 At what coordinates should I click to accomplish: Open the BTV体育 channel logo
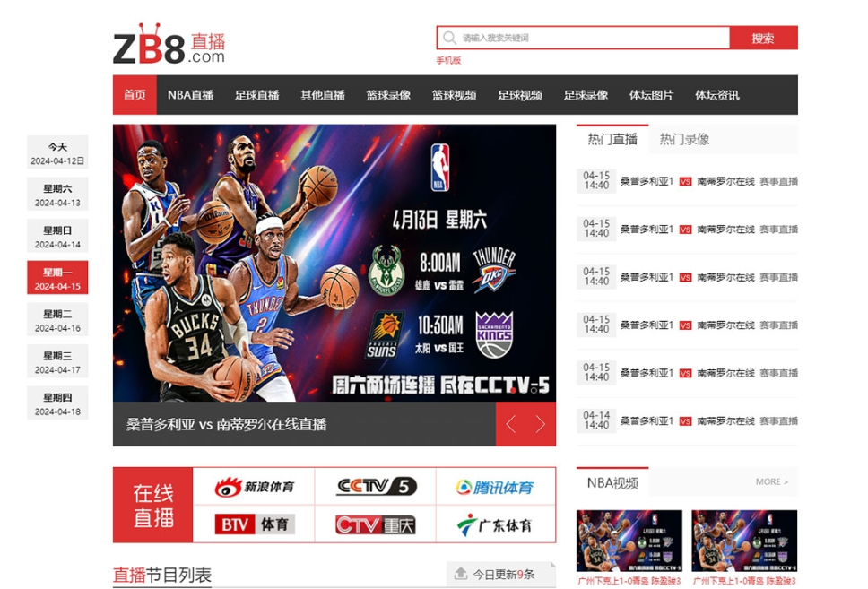(x=254, y=524)
